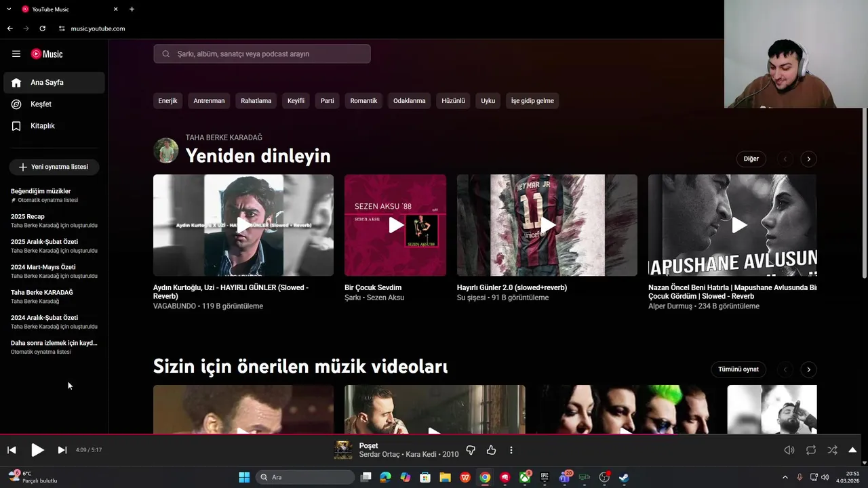Open the 2025 Recap playlist
Viewport: 868px width, 488px height.
(x=54, y=220)
